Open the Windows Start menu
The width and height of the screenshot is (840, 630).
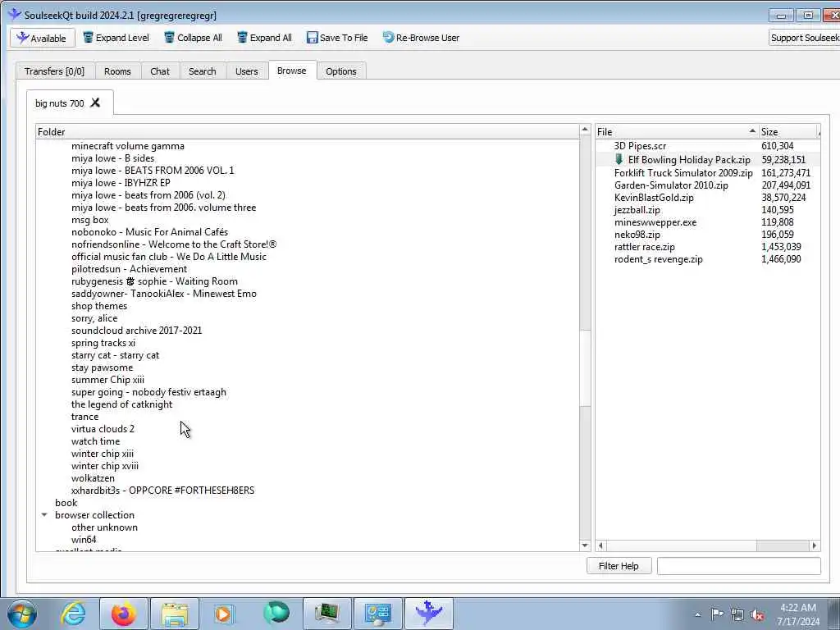click(x=22, y=614)
